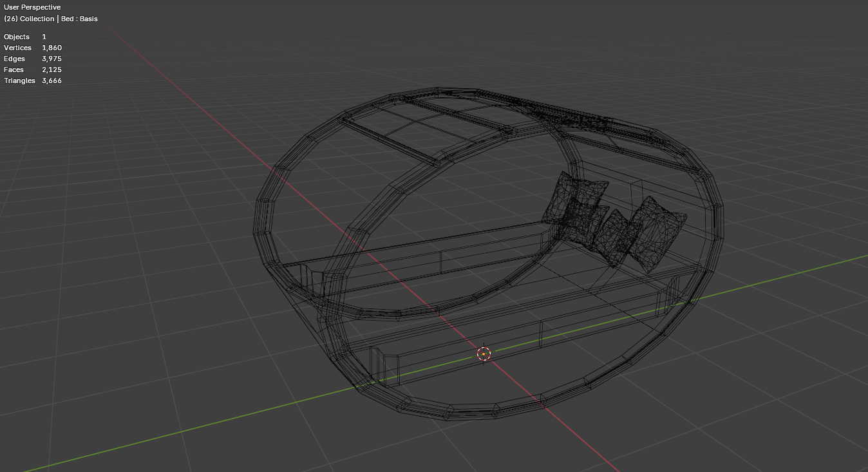
Task: Click the Faces count 2,125
Action: [52, 70]
